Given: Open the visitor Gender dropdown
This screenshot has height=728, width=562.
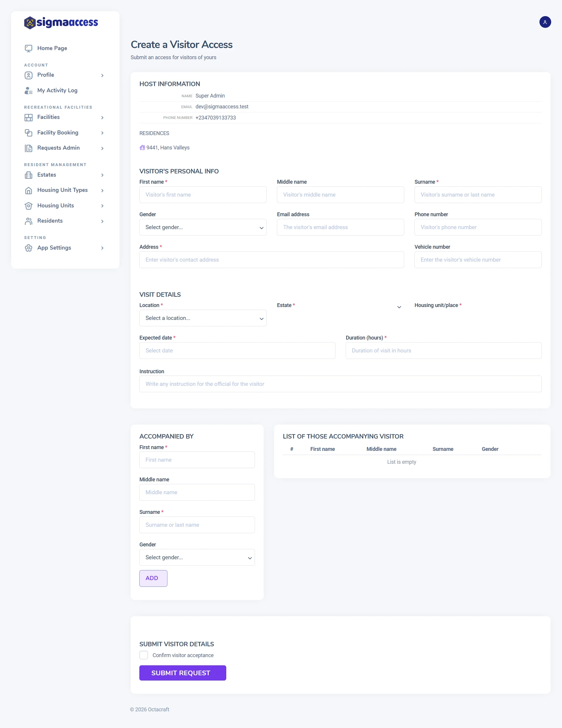Looking at the screenshot, I should click(x=203, y=227).
